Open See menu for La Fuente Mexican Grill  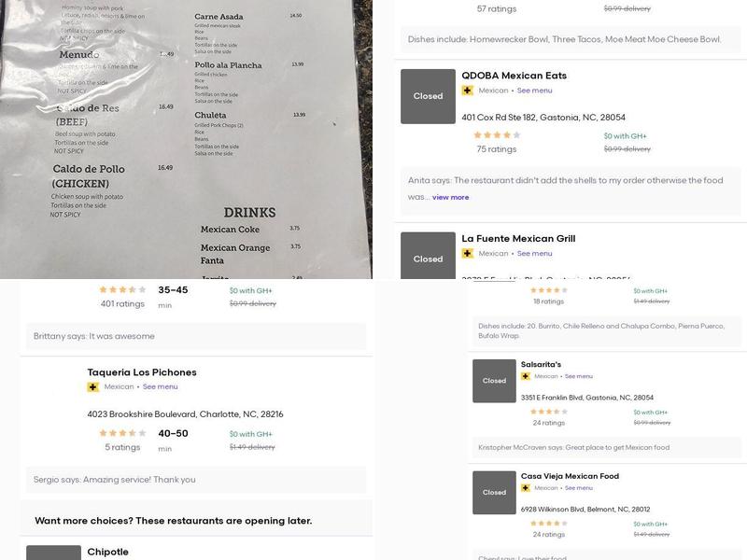pos(534,254)
